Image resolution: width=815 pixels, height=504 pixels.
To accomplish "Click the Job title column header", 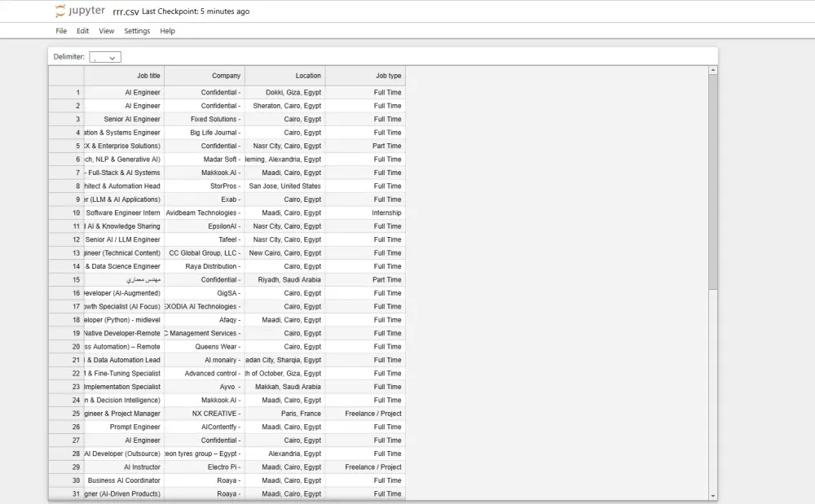I will tap(124, 76).
